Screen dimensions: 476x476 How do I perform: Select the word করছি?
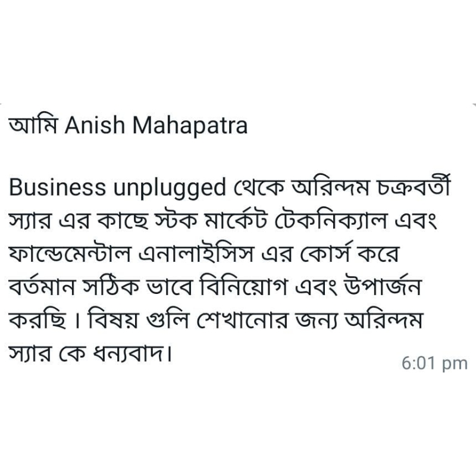[x=37, y=320]
